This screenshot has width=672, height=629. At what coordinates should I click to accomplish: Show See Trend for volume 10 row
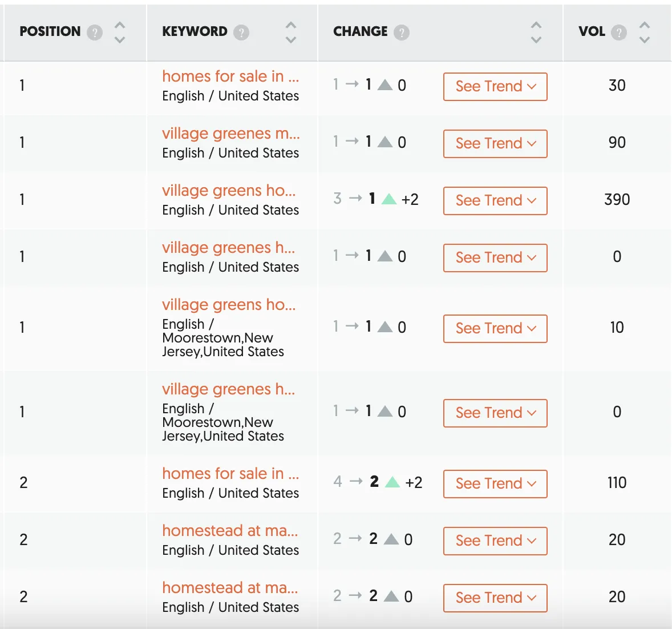click(x=495, y=328)
